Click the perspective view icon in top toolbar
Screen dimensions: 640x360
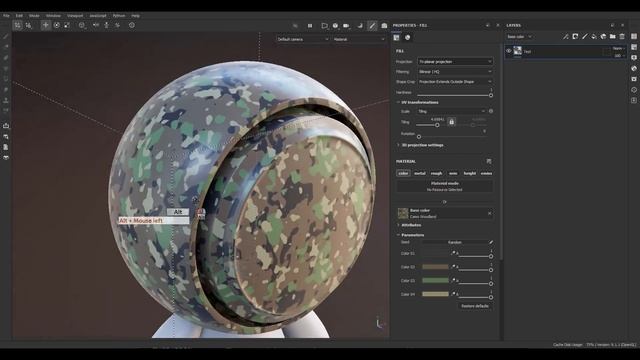[324, 25]
